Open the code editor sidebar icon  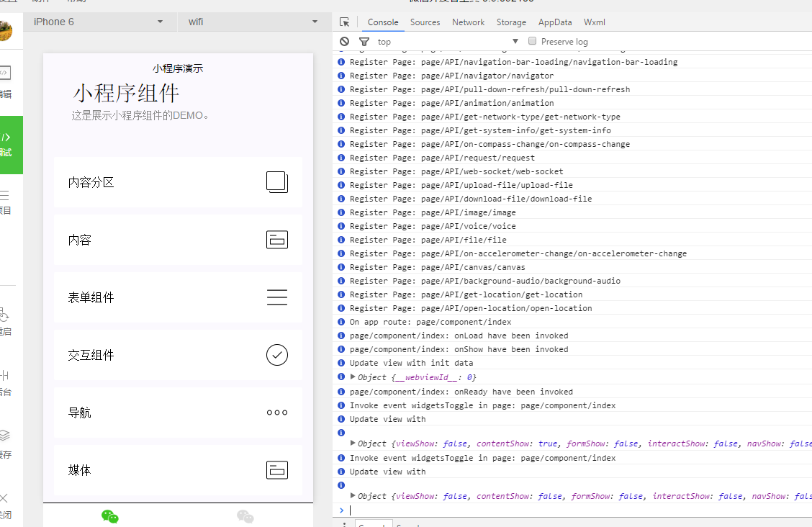point(5,73)
